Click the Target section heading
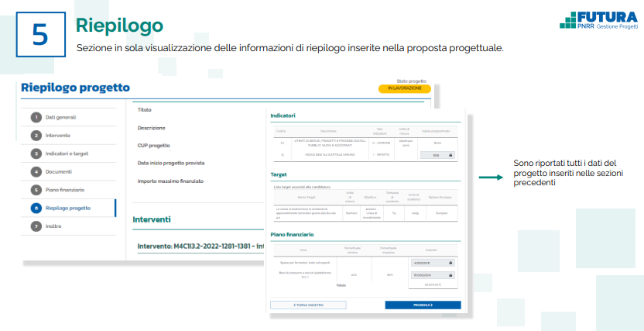The width and height of the screenshot is (644, 331). [x=279, y=174]
